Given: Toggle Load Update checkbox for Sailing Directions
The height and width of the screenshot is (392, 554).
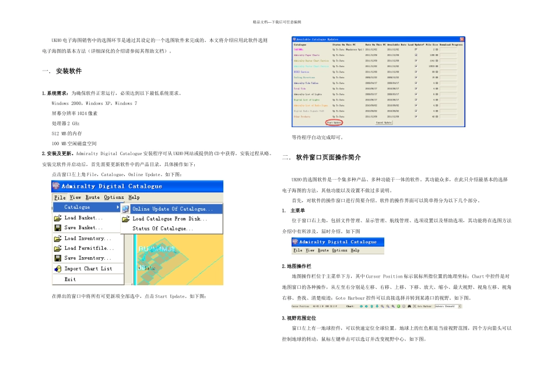Looking at the screenshot, I should [x=416, y=78].
